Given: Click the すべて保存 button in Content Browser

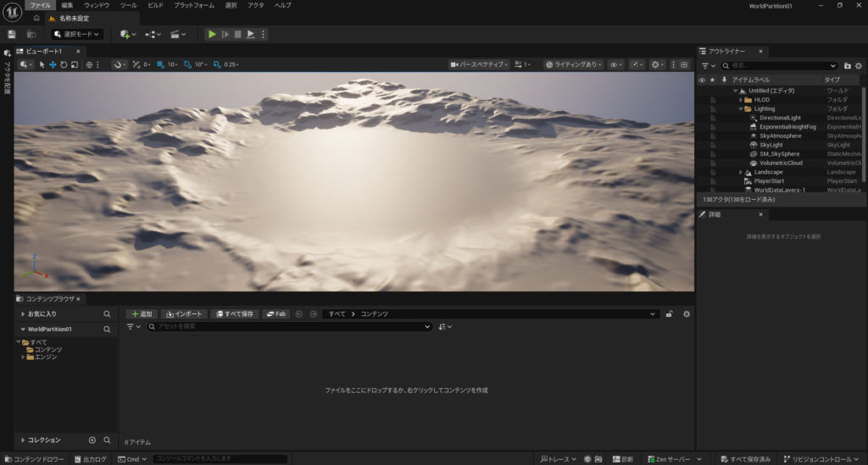Looking at the screenshot, I should 234,314.
